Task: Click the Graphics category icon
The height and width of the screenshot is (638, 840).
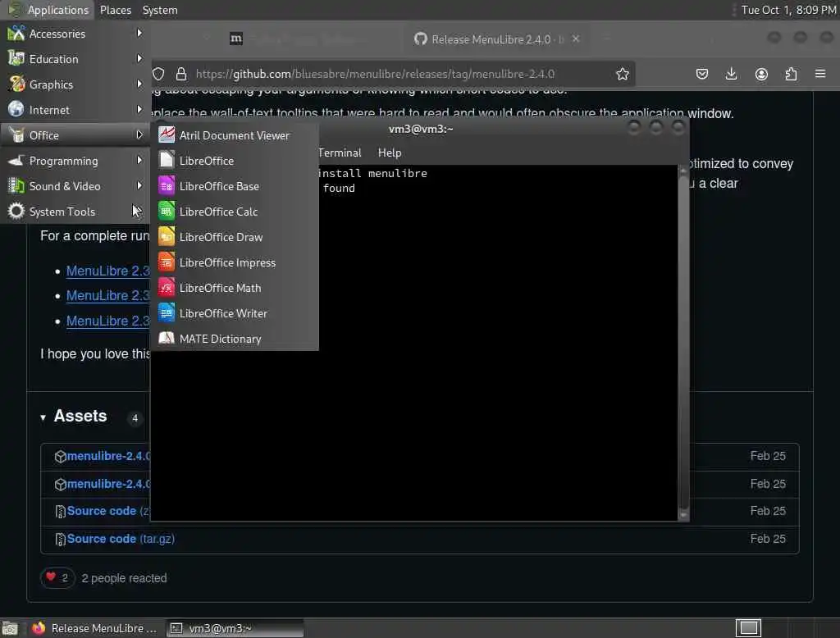Action: tap(16, 84)
